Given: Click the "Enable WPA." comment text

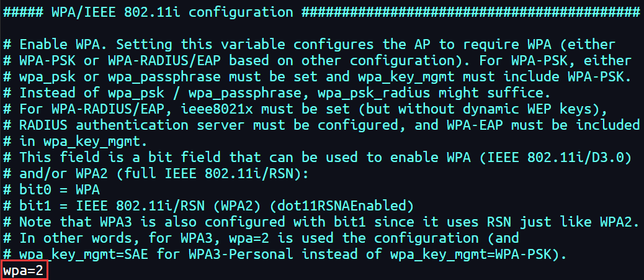Looking at the screenshot, I should tap(63, 45).
